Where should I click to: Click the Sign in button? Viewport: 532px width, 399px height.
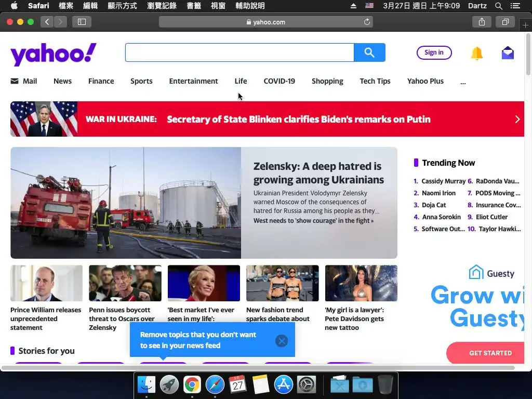(434, 52)
